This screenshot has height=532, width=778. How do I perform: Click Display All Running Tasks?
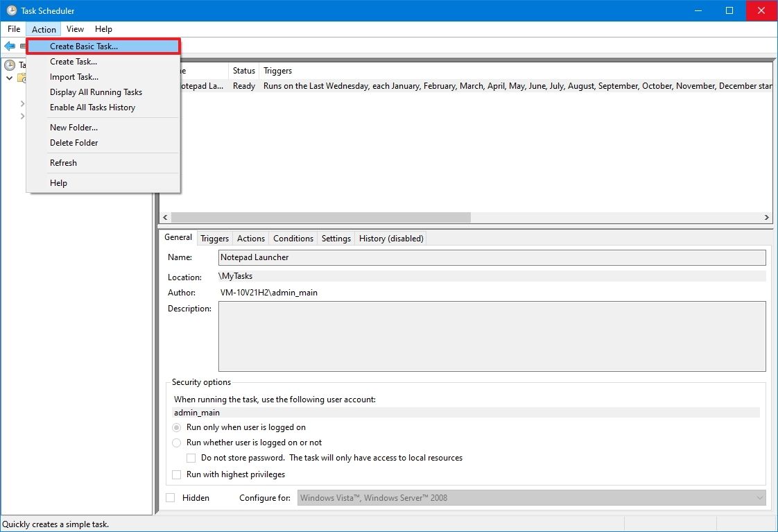(x=96, y=92)
